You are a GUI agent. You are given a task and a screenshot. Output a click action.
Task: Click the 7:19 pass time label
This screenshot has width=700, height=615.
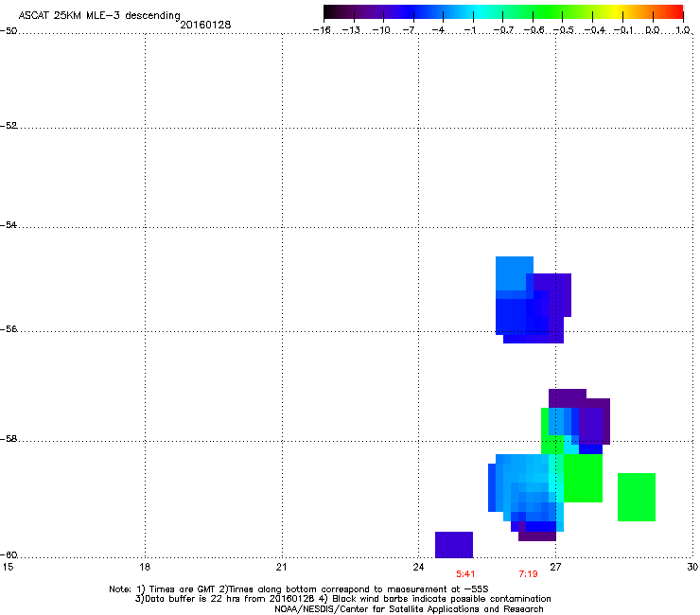click(528, 574)
